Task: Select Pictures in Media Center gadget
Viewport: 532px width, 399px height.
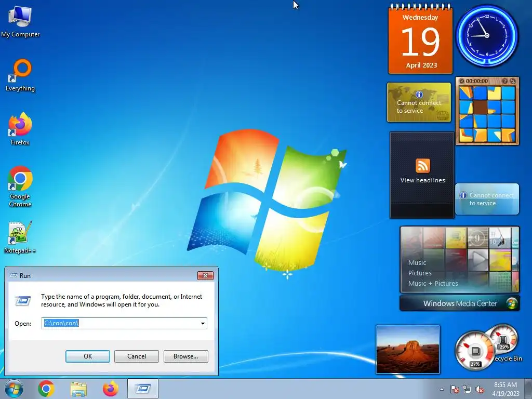Action: tap(420, 273)
